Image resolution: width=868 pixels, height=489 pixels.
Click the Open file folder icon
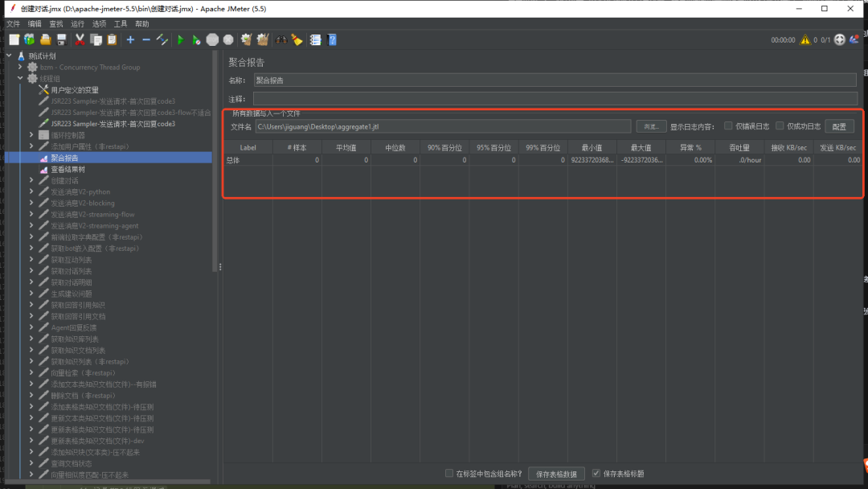[x=45, y=39]
